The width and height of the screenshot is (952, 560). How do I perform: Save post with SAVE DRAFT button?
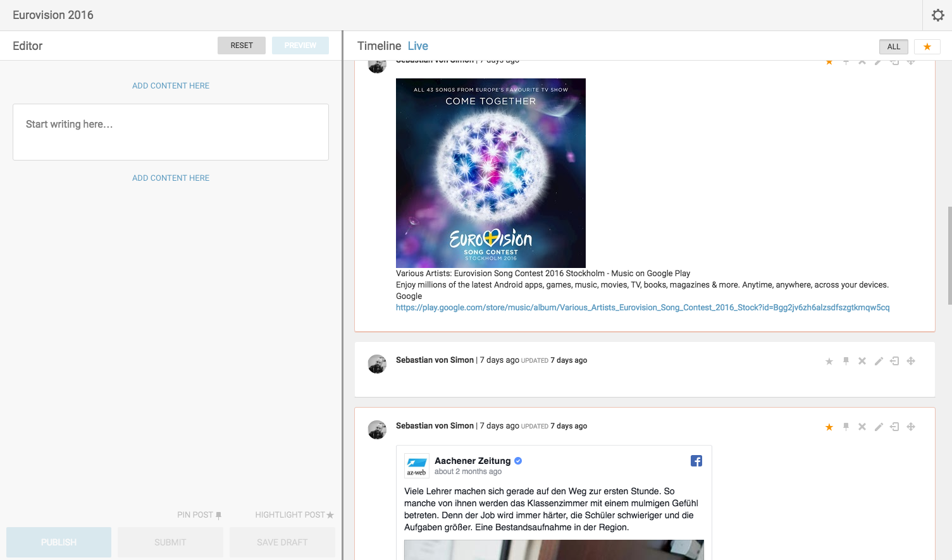pos(282,542)
